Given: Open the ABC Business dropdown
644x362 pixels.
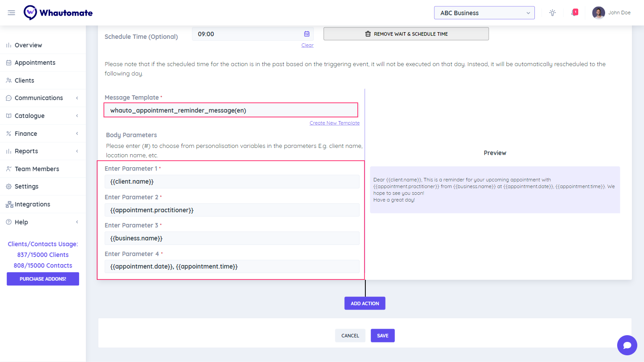Looking at the screenshot, I should [484, 13].
